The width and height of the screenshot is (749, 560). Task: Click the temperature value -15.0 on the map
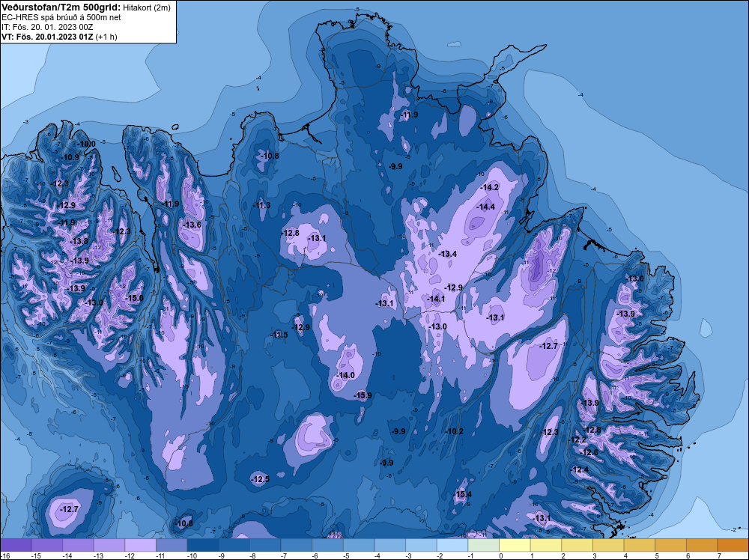134,298
